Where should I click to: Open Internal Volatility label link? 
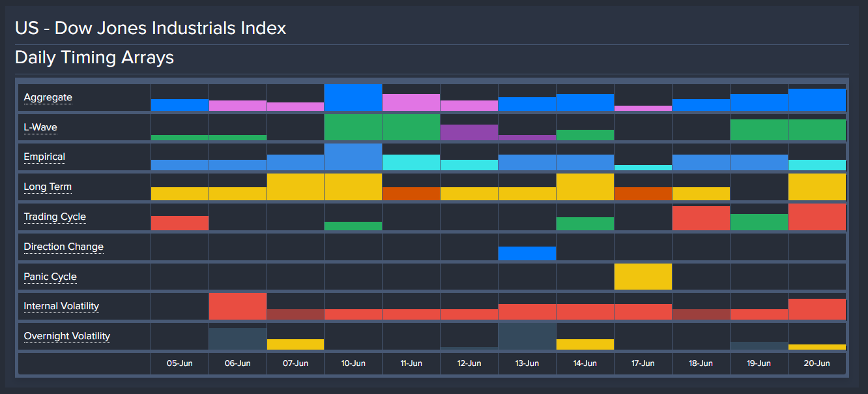click(61, 307)
